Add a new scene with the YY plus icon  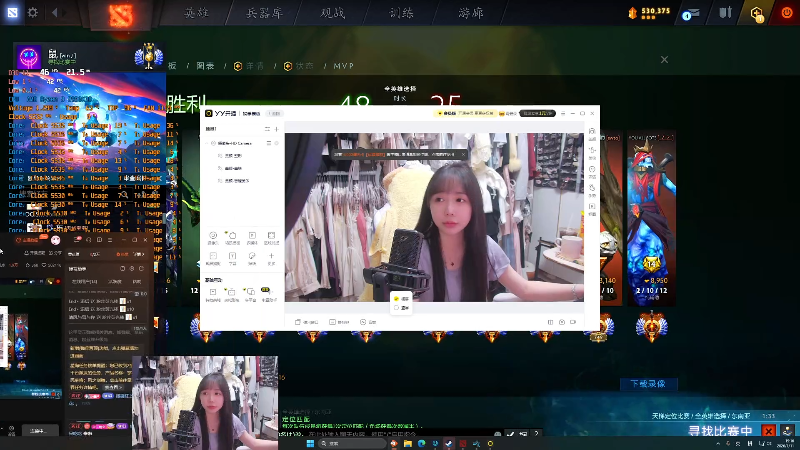click(x=277, y=129)
